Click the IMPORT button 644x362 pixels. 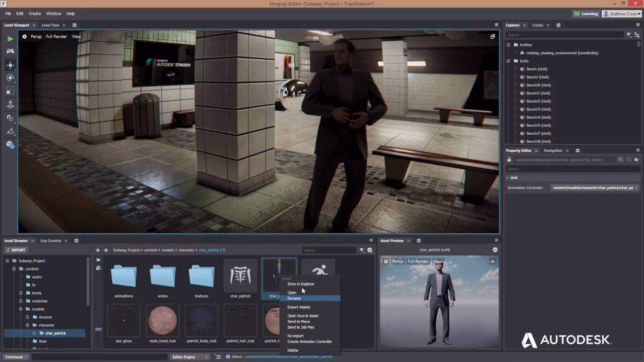(x=16, y=250)
